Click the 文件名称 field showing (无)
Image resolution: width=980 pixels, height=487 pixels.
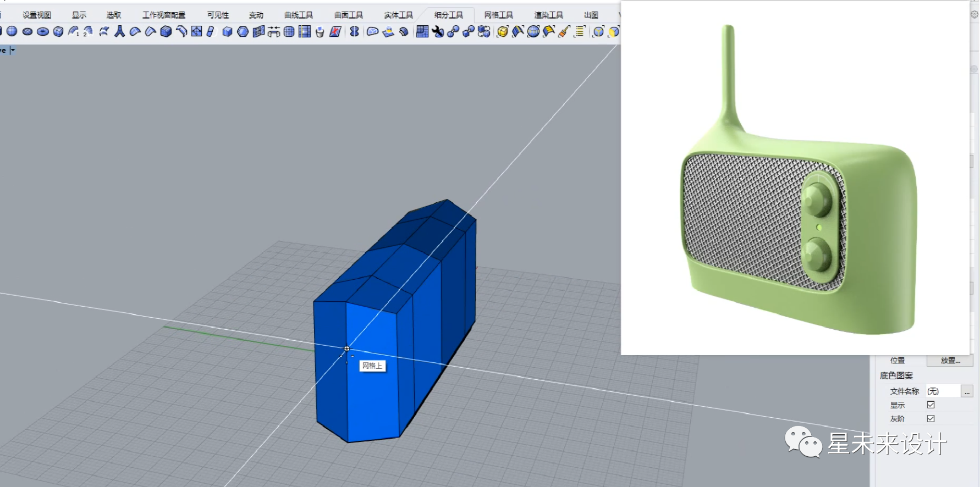point(943,391)
